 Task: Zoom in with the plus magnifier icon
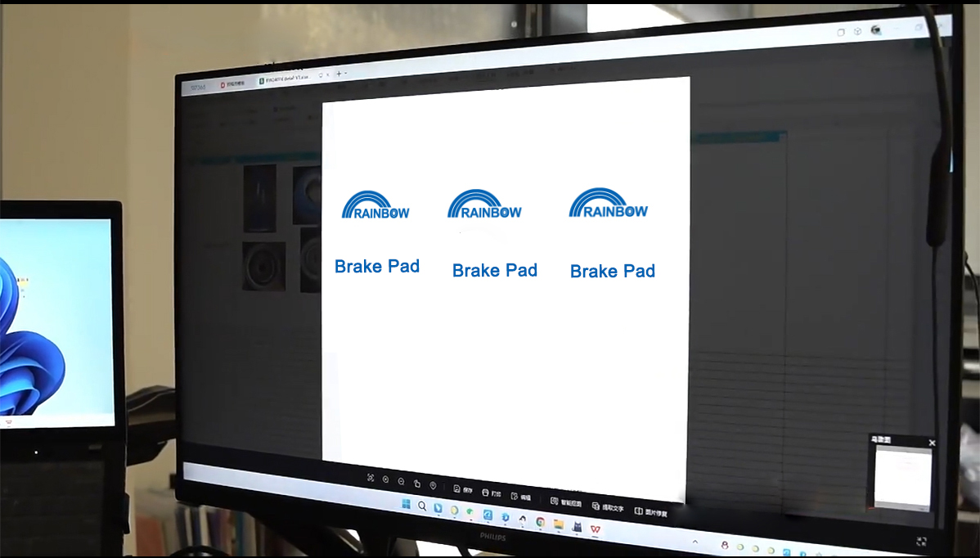(x=385, y=479)
